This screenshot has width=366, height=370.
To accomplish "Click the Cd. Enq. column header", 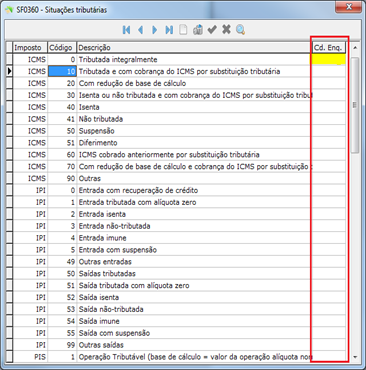I will [328, 48].
